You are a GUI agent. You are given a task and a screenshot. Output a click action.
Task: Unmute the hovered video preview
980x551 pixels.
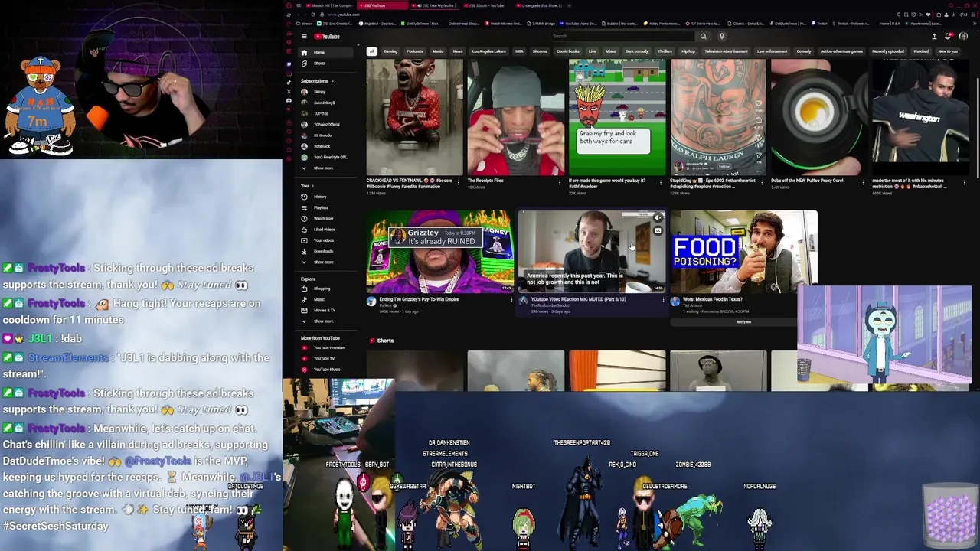click(x=658, y=218)
